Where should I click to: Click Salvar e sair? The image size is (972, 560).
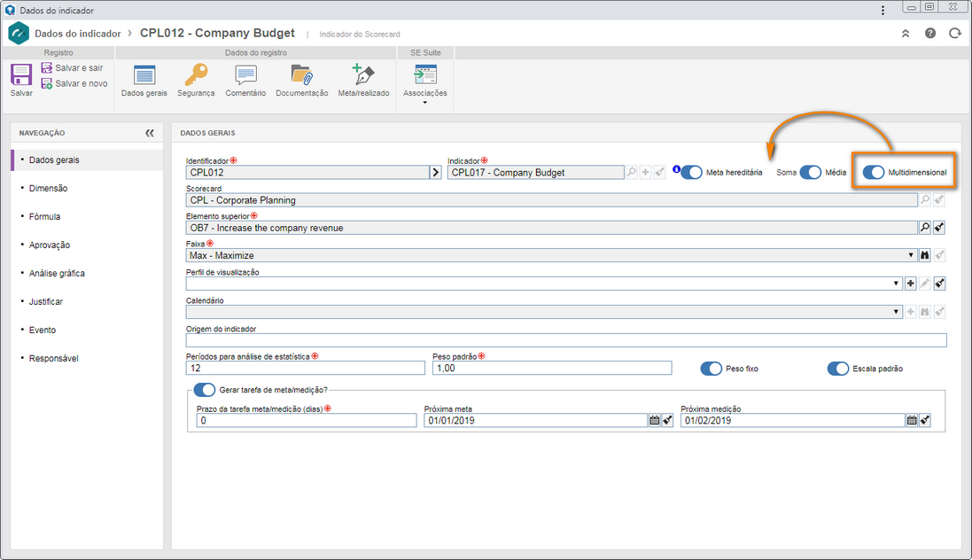[x=72, y=67]
